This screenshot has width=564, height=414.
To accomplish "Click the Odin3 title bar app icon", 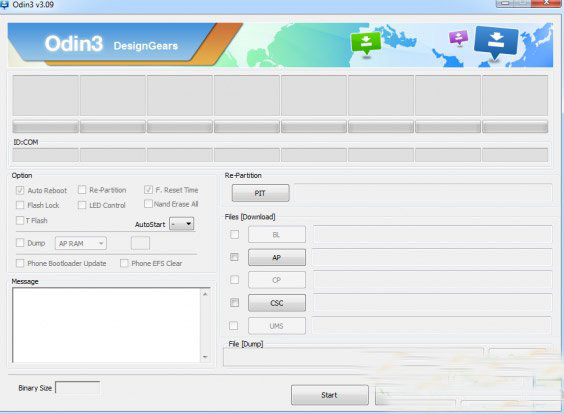I will point(4,4).
